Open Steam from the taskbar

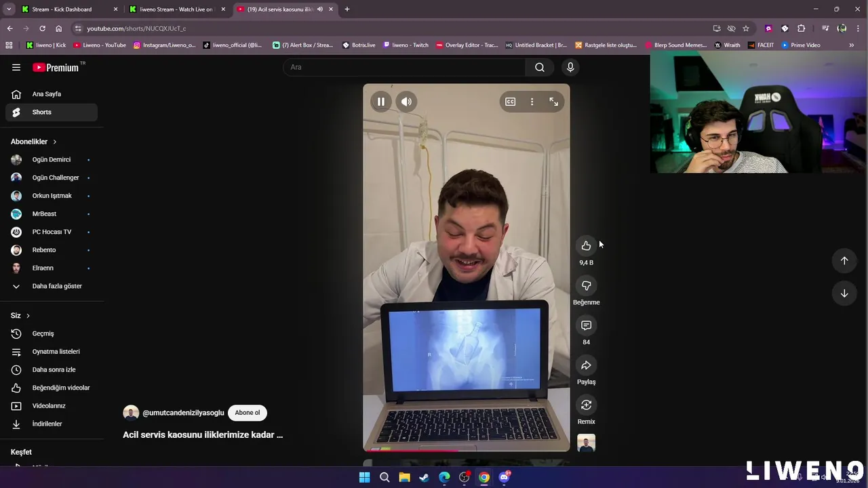[x=424, y=477]
